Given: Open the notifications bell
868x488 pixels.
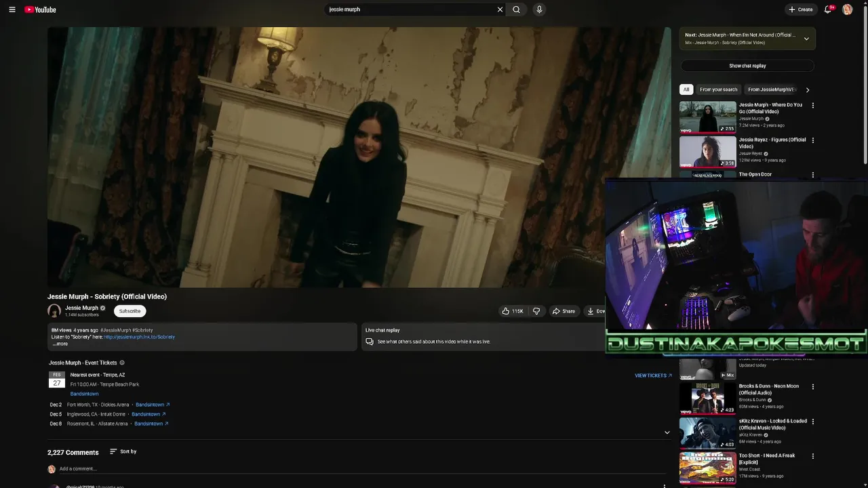Looking at the screenshot, I should click(828, 9).
